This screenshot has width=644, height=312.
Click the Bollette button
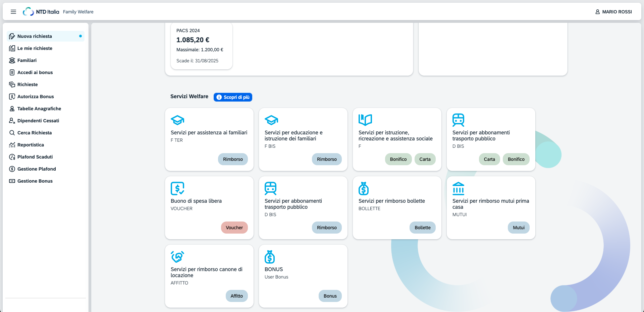click(423, 228)
